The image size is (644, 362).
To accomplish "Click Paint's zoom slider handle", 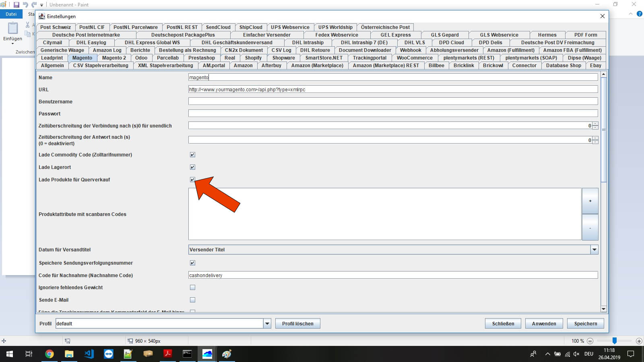I will point(615,341).
